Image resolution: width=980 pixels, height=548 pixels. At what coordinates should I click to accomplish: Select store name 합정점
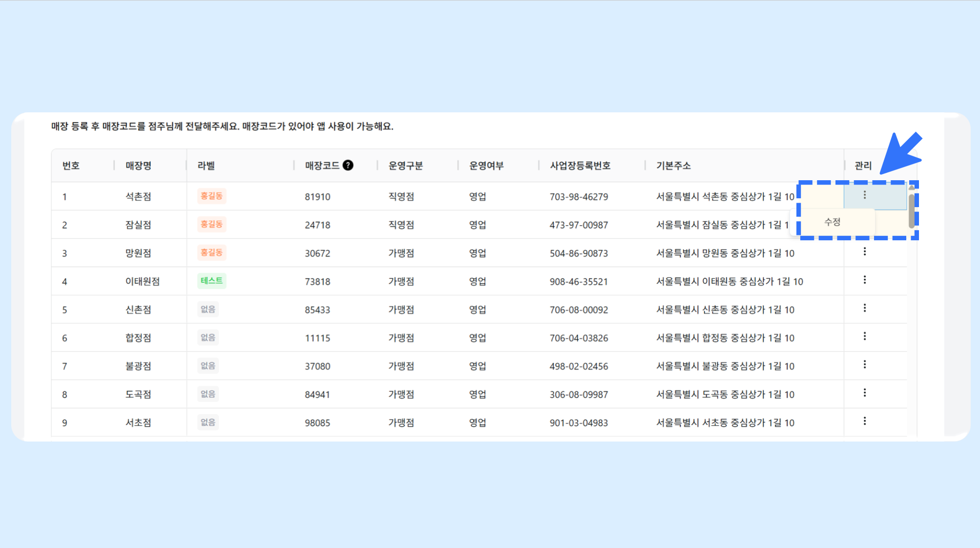(138, 338)
